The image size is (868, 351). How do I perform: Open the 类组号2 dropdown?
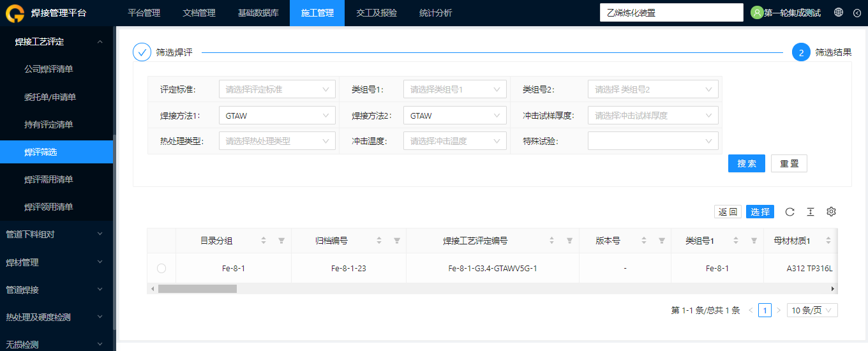tap(654, 89)
